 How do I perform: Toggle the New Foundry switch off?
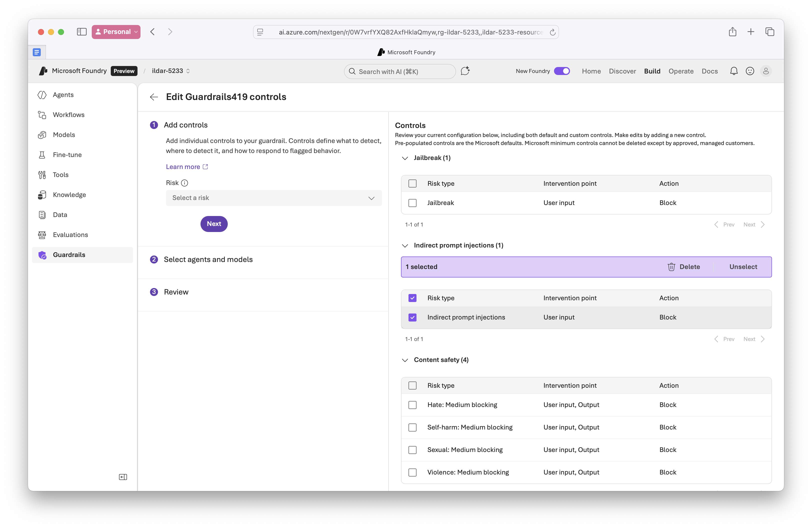pos(561,71)
